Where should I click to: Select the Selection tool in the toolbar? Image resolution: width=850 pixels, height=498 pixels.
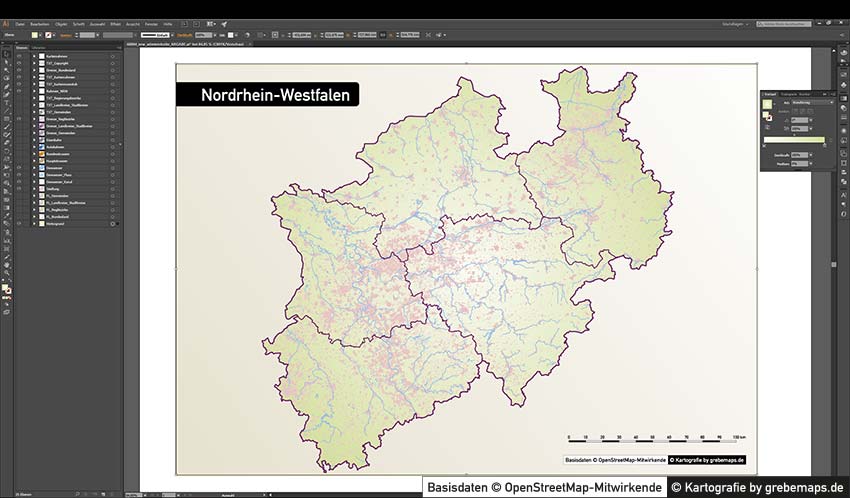(6, 55)
